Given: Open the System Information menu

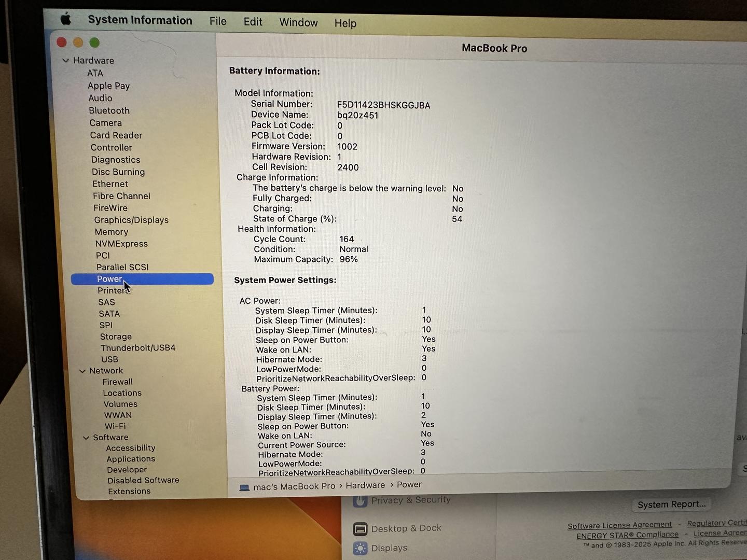Looking at the screenshot, I should click(x=140, y=20).
